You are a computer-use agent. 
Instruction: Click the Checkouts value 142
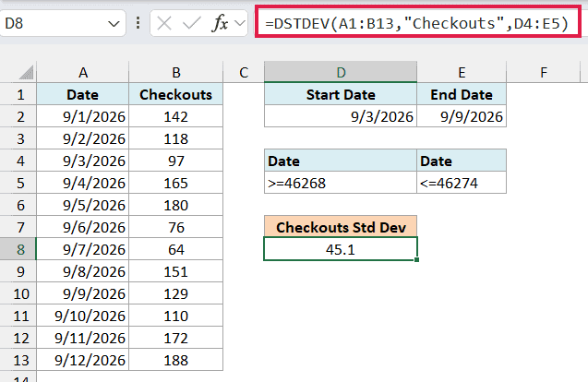176,116
